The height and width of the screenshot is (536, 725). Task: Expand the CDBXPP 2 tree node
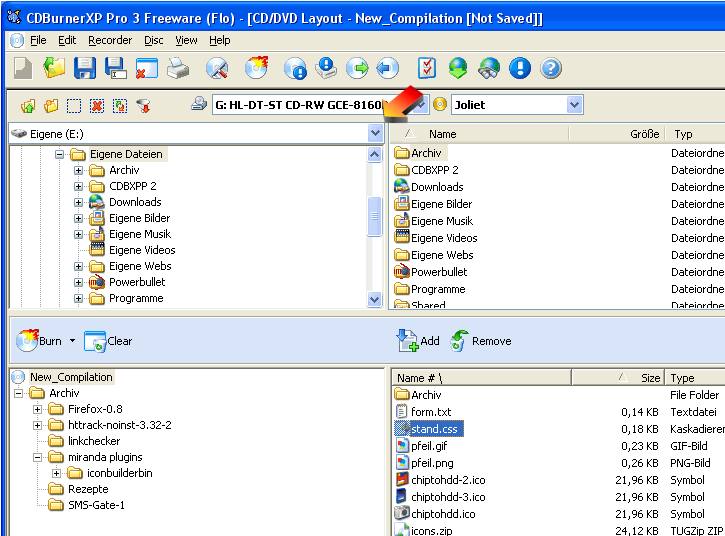78,186
